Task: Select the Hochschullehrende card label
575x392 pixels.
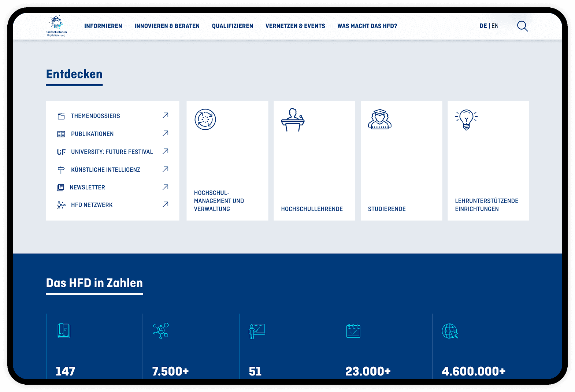Action: 312,209
